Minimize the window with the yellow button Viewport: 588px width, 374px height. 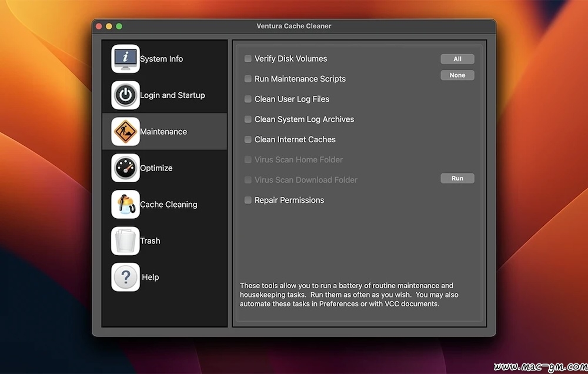[x=109, y=26]
